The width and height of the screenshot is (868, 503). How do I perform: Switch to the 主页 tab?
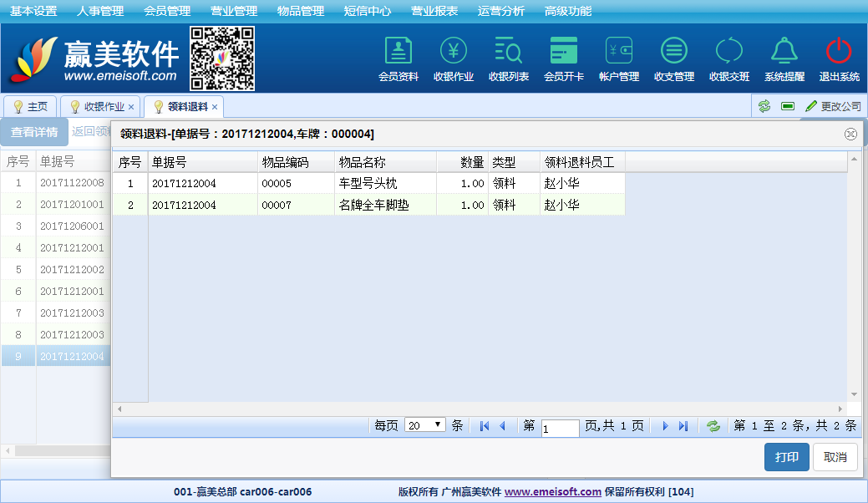(31, 107)
